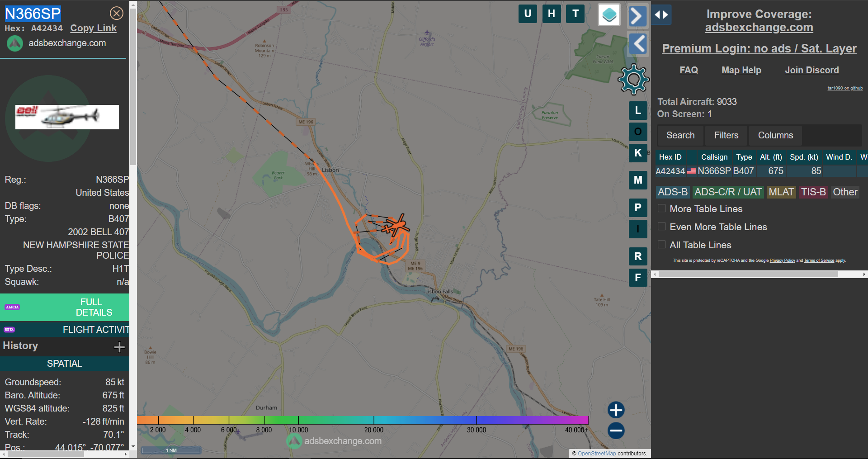Click the N366SP callsign title
The image size is (868, 459).
click(x=33, y=14)
